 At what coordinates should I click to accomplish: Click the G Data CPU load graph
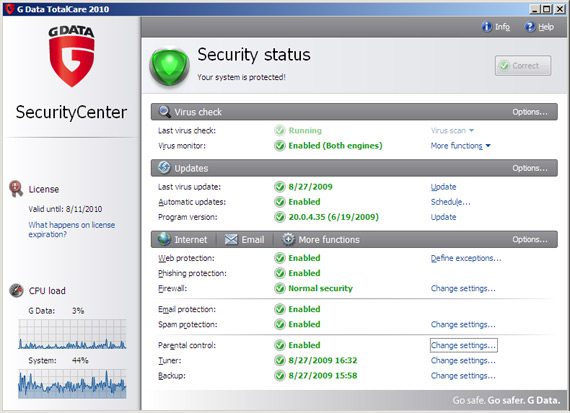(72, 334)
